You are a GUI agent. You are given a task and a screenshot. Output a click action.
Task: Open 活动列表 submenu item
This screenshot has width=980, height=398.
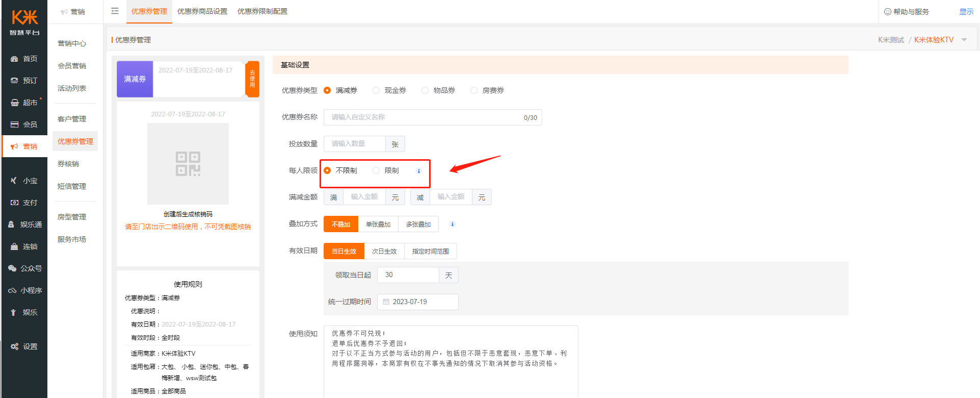[x=72, y=88]
